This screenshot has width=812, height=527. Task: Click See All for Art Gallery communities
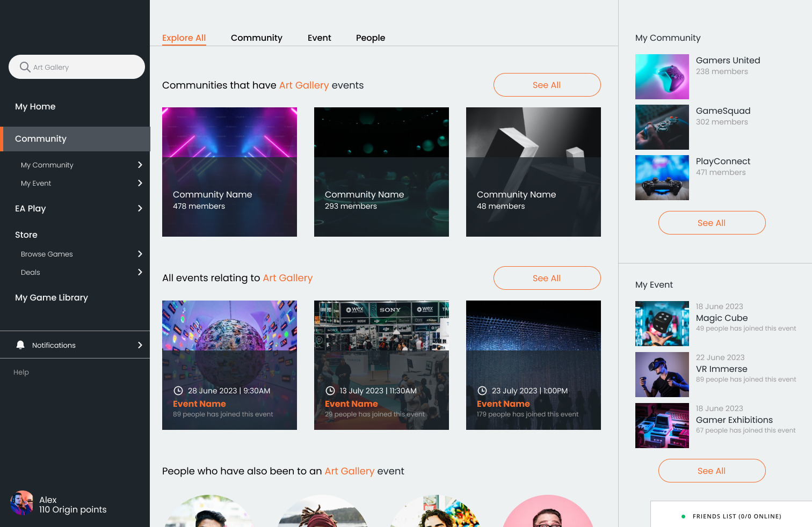(547, 85)
